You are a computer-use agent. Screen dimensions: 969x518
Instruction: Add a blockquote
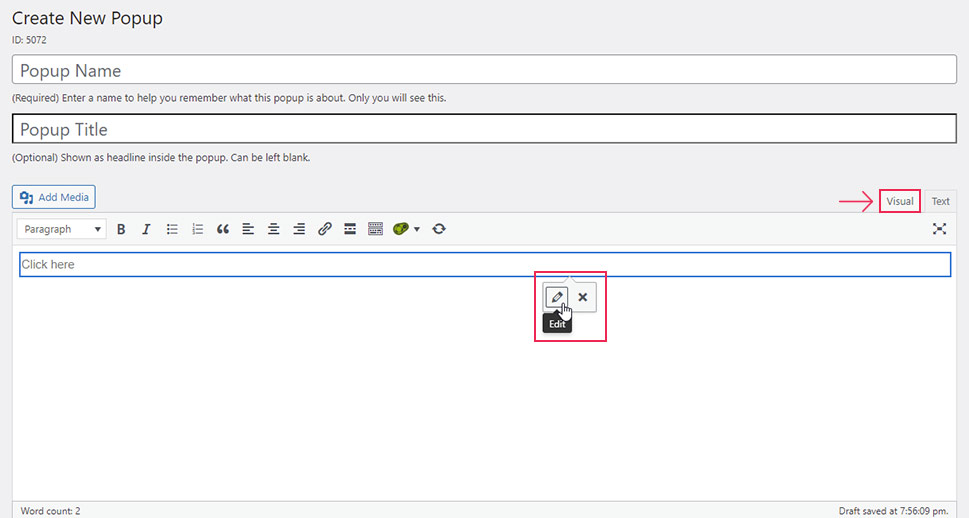click(x=223, y=229)
